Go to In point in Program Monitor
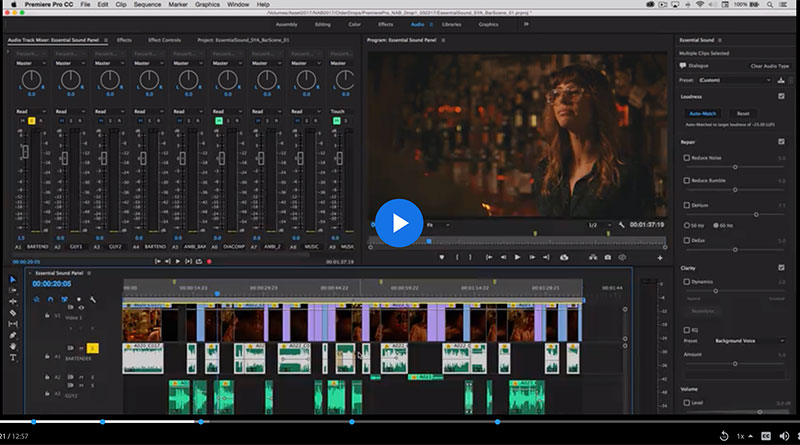This screenshot has width=800, height=445. coord(489,258)
